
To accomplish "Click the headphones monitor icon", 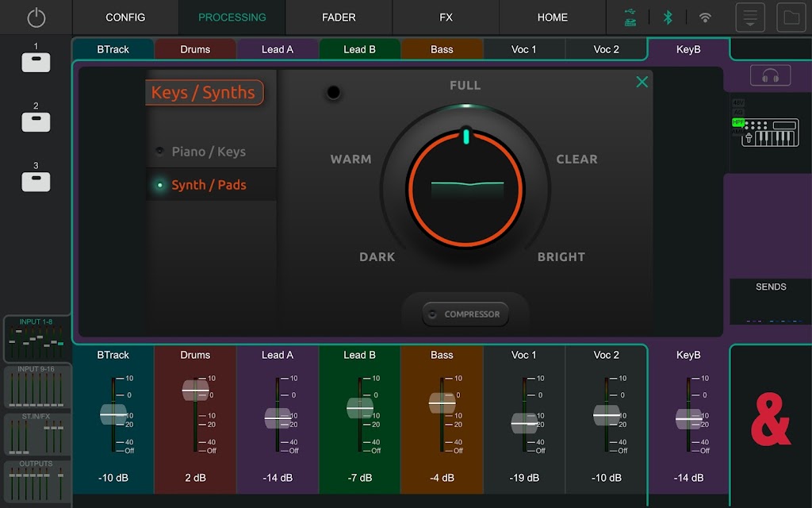I will coord(769,75).
